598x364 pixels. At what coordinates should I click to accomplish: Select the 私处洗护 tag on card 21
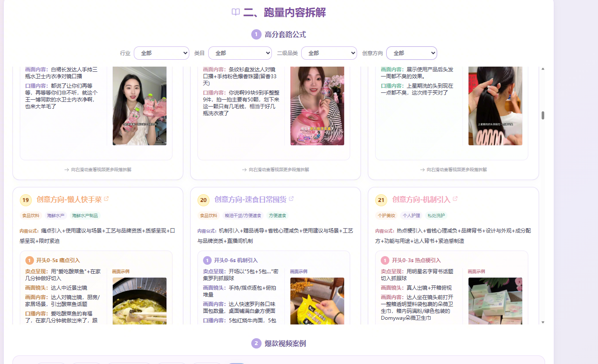coord(436,216)
